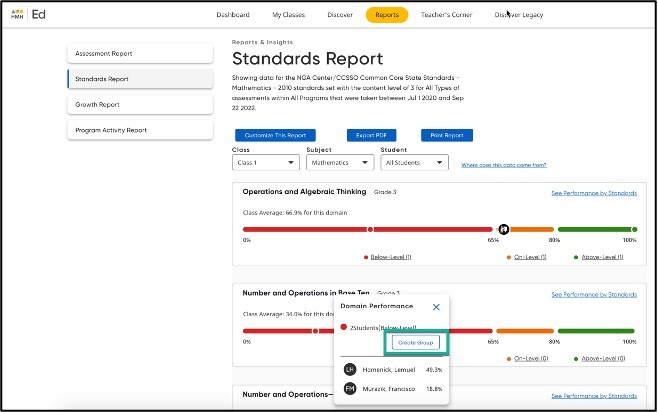Open Teacher's Corner tab
Screen dimensions: 658x412
[446, 15]
